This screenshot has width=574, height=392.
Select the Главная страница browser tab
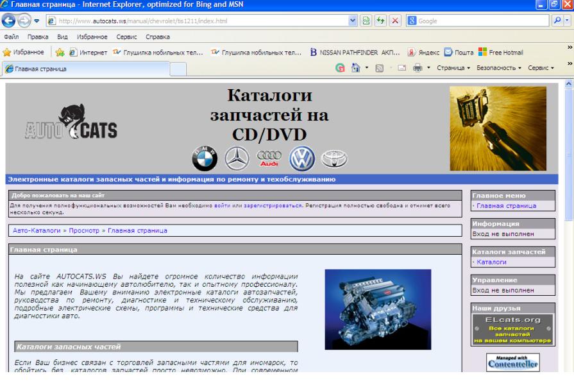(x=87, y=69)
